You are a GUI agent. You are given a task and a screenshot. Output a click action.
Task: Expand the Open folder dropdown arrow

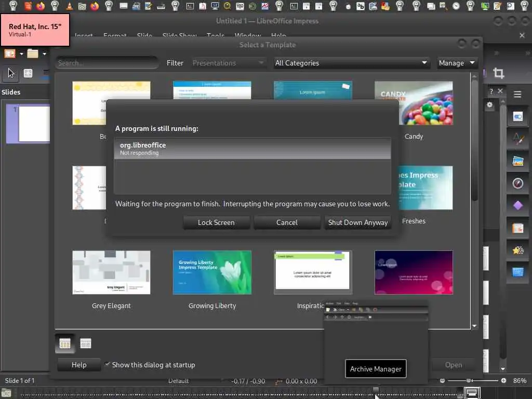click(x=44, y=54)
